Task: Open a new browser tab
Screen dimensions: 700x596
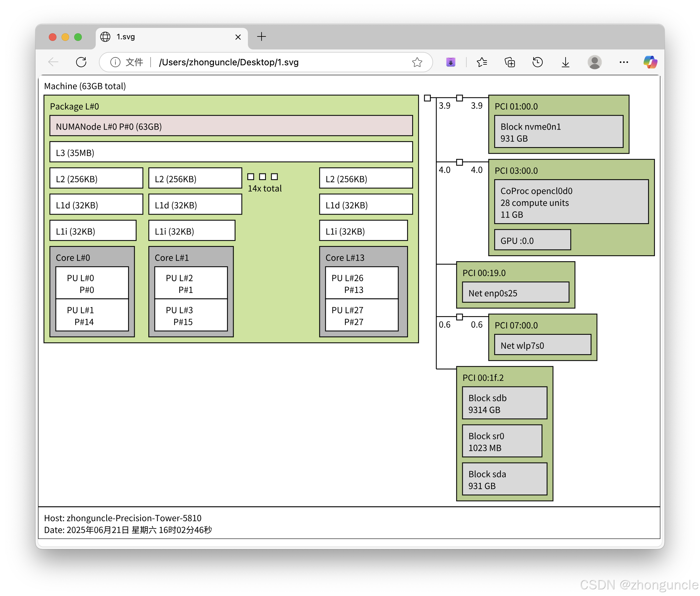Action: click(x=261, y=37)
